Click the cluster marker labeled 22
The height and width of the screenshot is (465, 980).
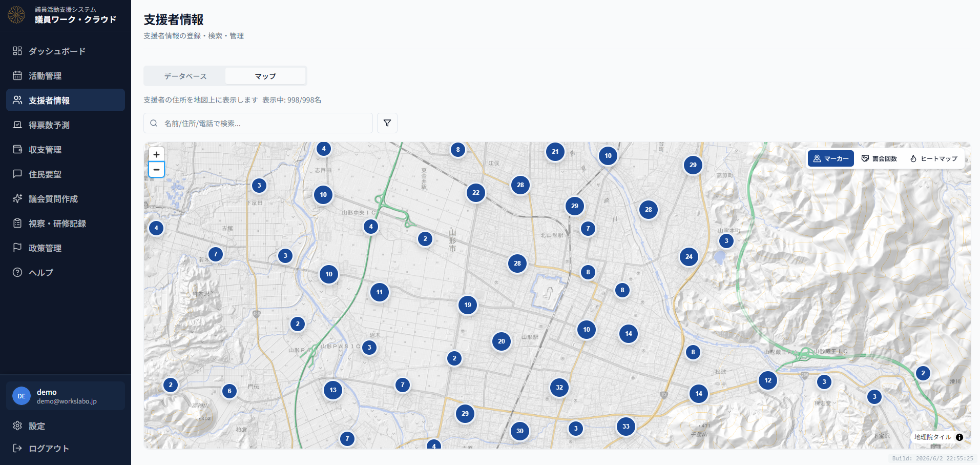point(476,193)
